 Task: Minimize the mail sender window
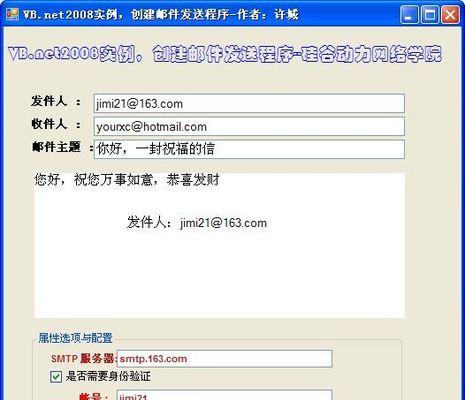click(408, 15)
